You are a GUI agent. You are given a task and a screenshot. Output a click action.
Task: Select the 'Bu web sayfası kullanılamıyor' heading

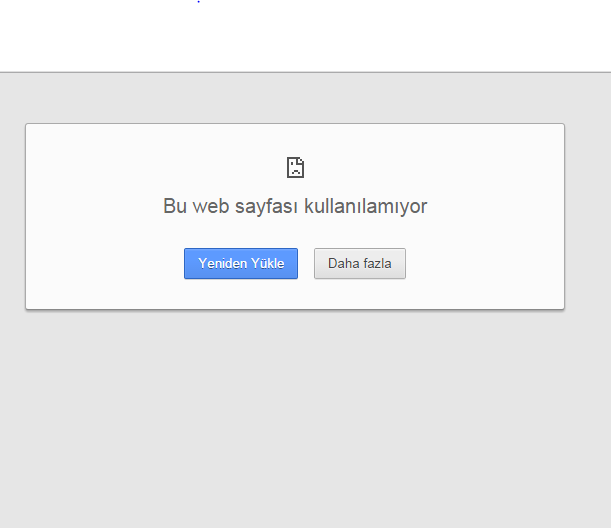point(295,206)
